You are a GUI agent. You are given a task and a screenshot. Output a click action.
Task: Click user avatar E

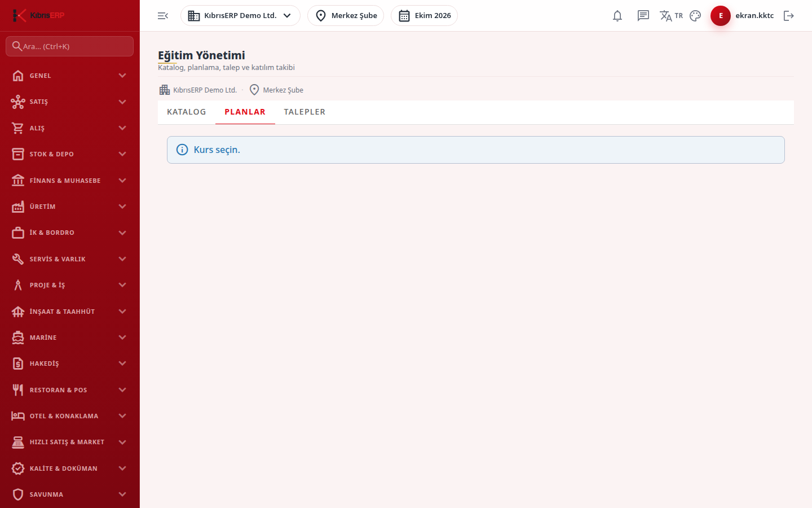coord(721,16)
